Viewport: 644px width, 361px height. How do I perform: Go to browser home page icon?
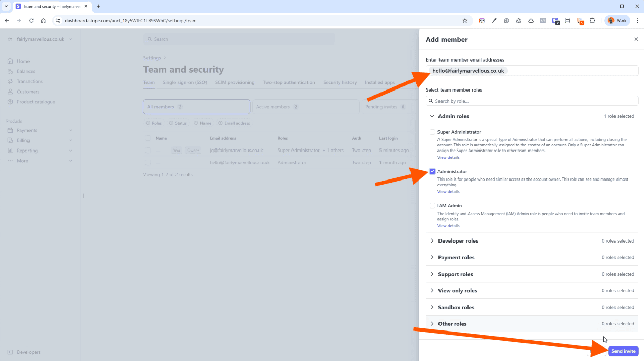43,21
